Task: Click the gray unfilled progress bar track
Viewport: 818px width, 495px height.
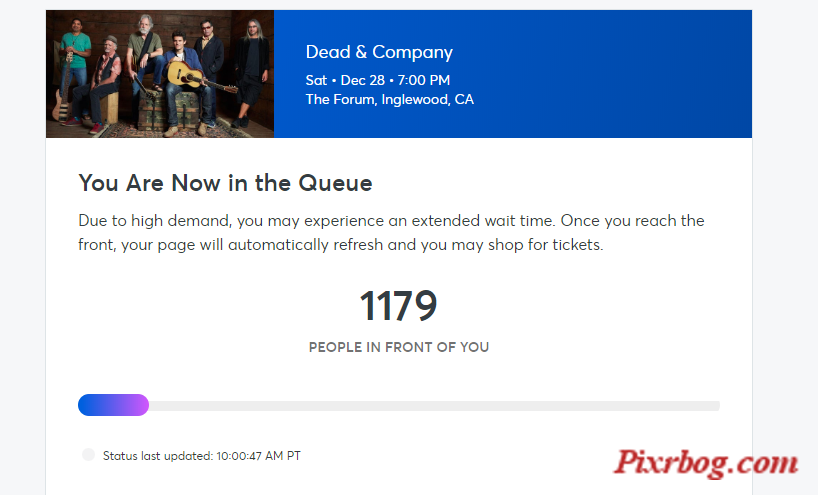Action: click(434, 406)
